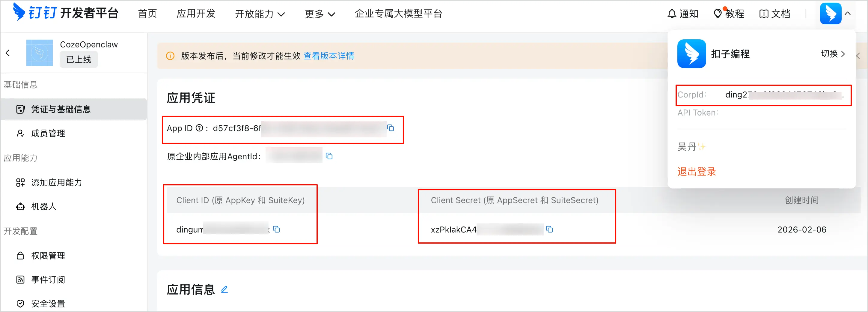Copy the Client ID value
The image size is (868, 312).
click(276, 229)
